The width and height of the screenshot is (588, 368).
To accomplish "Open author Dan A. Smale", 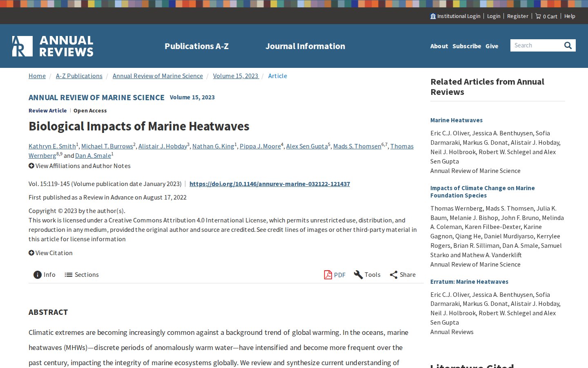I will (x=93, y=156).
